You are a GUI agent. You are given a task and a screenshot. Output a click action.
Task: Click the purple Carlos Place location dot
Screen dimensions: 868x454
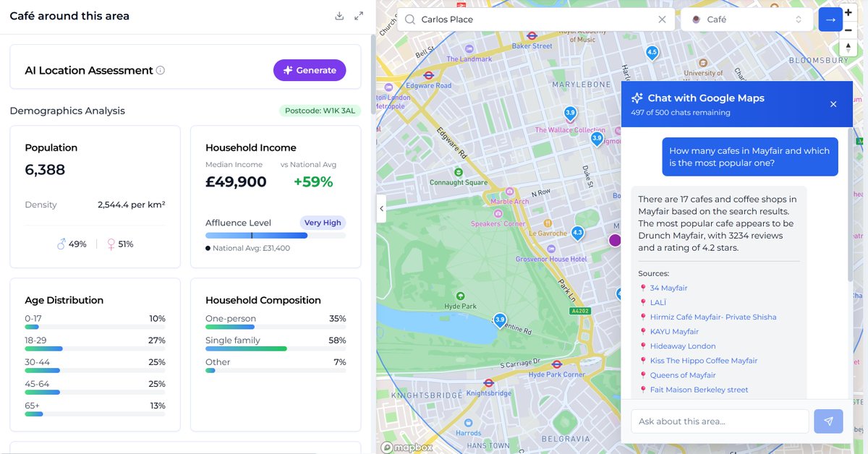click(x=615, y=240)
